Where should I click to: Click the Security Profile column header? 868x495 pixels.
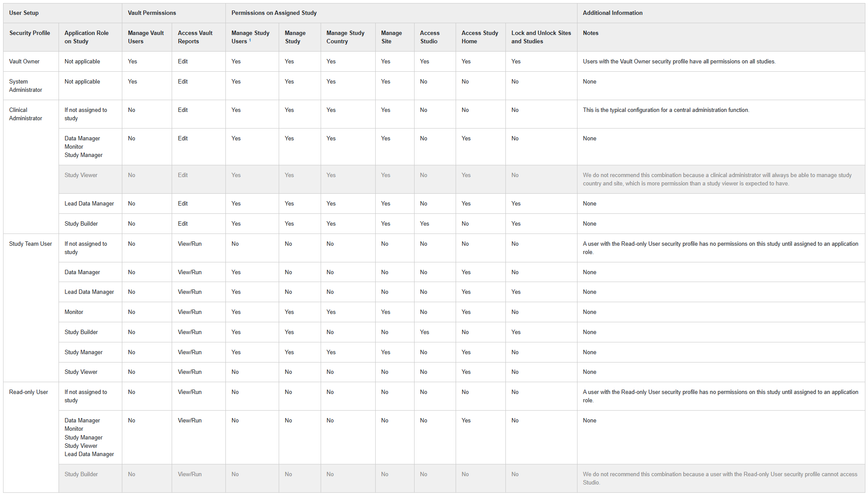(30, 33)
